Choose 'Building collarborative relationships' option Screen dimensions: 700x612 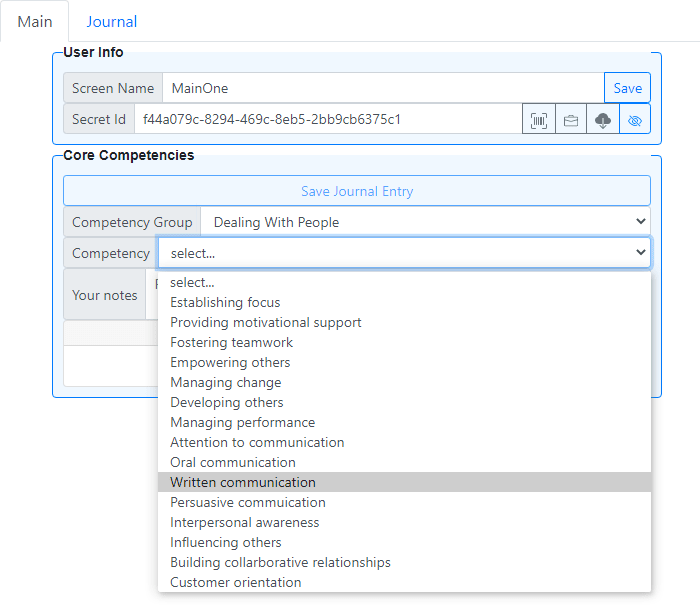pyautogui.click(x=404, y=562)
